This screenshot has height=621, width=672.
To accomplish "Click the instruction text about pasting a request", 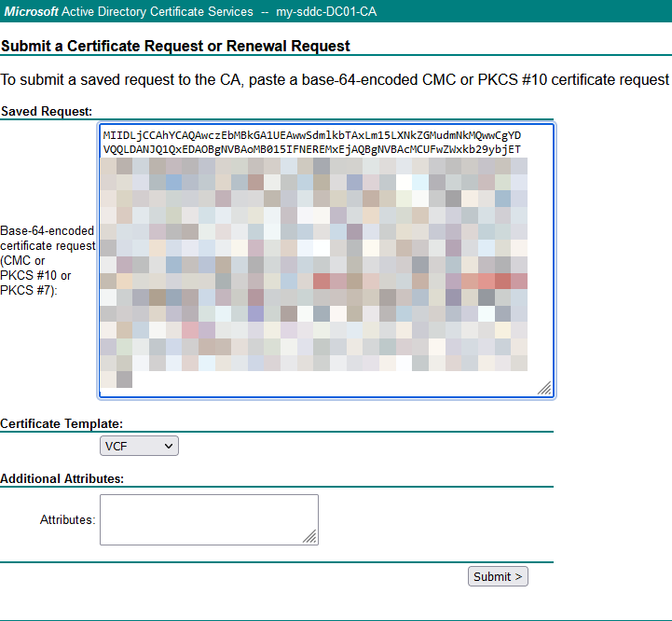I will click(x=336, y=80).
